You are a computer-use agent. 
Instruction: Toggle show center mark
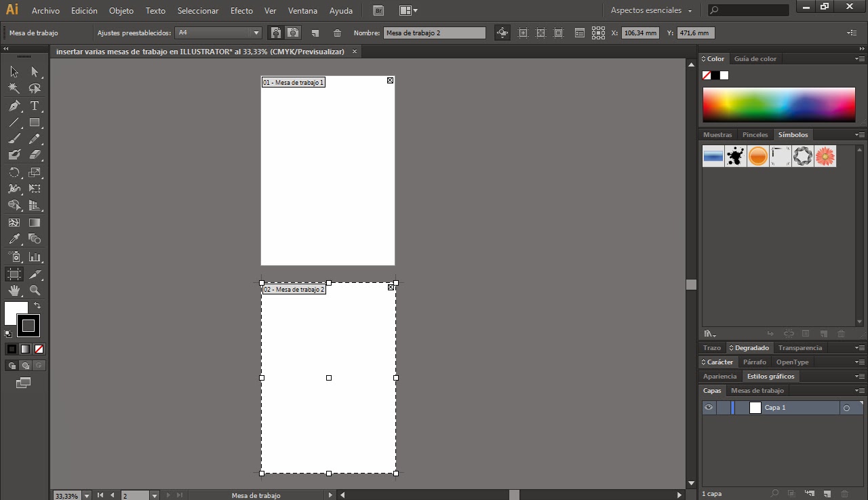point(523,33)
